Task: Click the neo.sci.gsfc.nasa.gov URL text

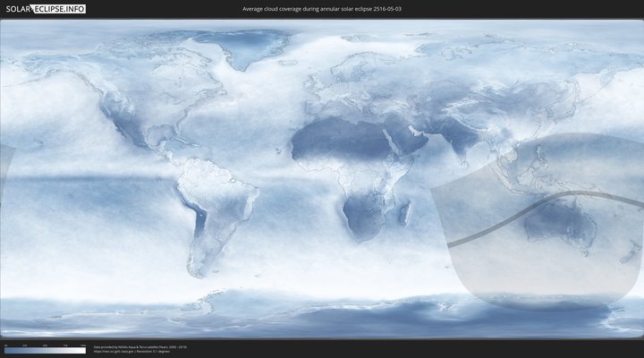Action: click(114, 352)
